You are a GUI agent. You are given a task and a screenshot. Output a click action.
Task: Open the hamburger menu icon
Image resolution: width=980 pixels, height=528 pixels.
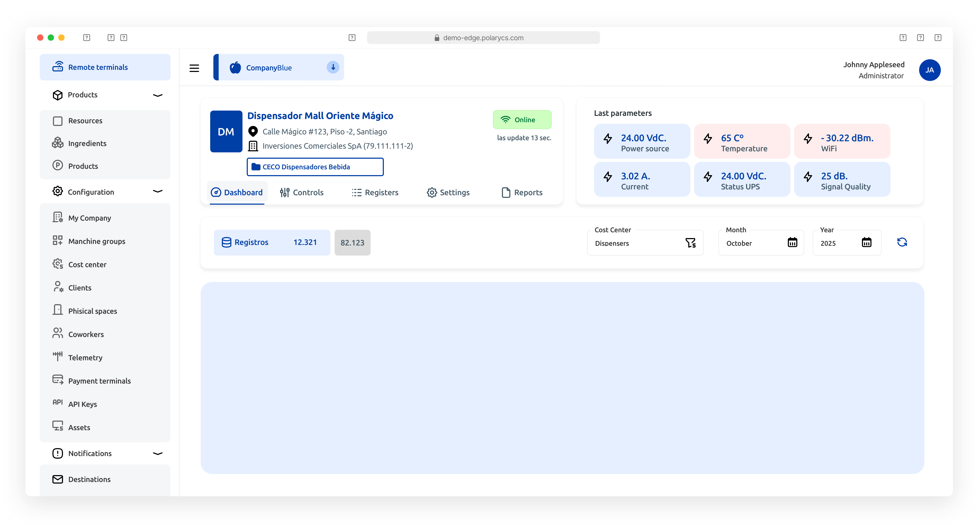[194, 68]
